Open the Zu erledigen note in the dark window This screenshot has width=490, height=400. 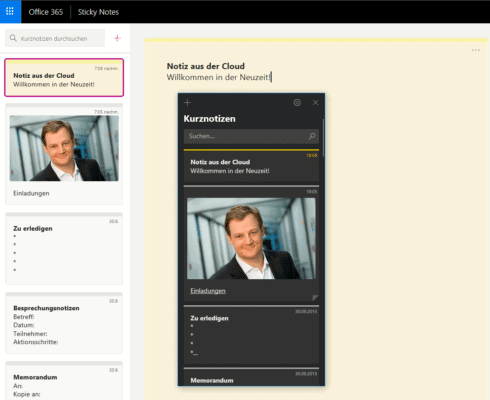251,335
